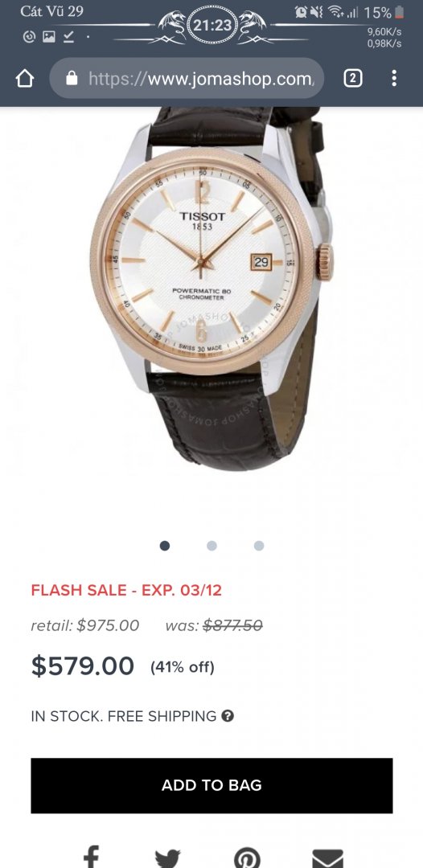This screenshot has width=423, height=868.
Task: Share the product by email icon
Action: coord(327,858)
